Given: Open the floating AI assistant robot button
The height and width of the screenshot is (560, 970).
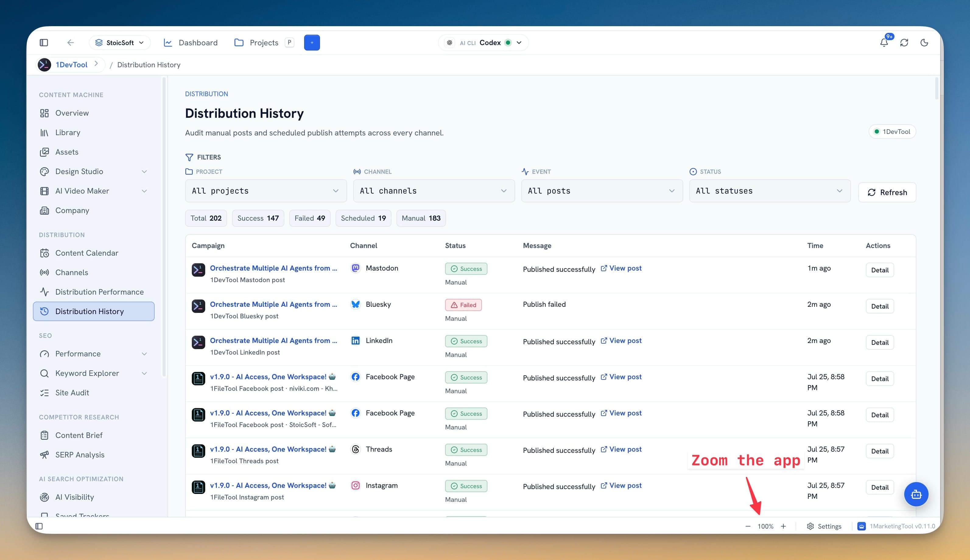Looking at the screenshot, I should (x=916, y=494).
